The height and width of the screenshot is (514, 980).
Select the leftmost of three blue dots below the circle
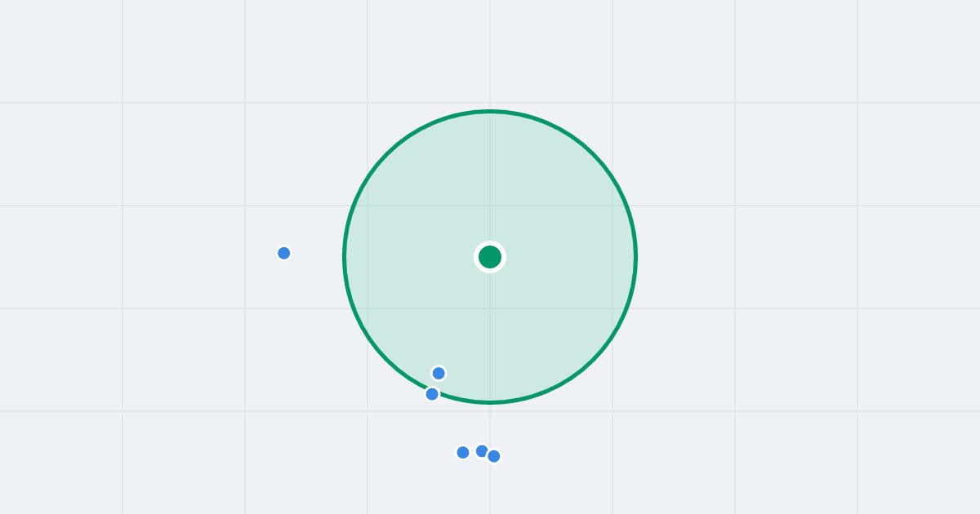[463, 452]
